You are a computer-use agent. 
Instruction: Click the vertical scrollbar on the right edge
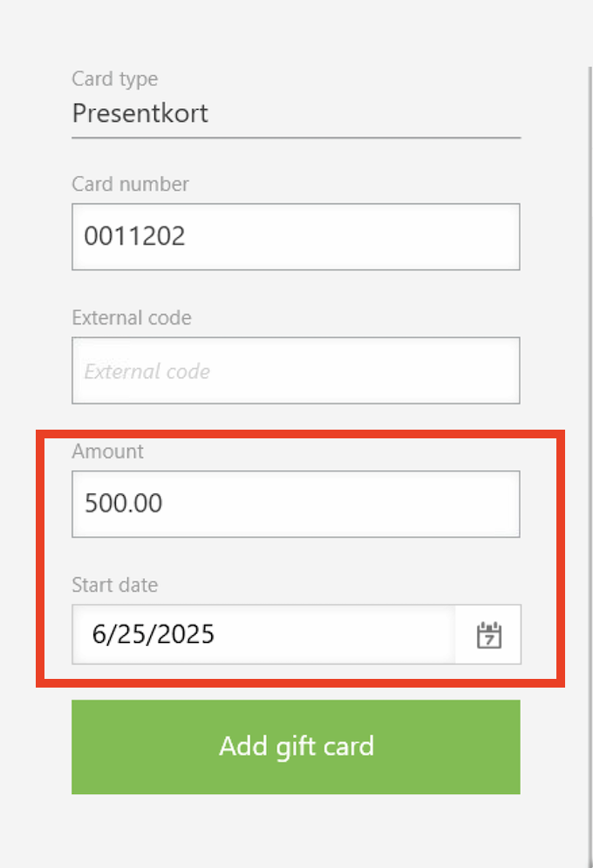[x=590, y=467]
